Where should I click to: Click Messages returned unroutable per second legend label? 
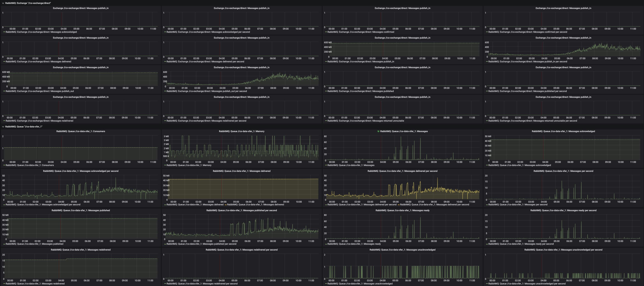point(533,121)
